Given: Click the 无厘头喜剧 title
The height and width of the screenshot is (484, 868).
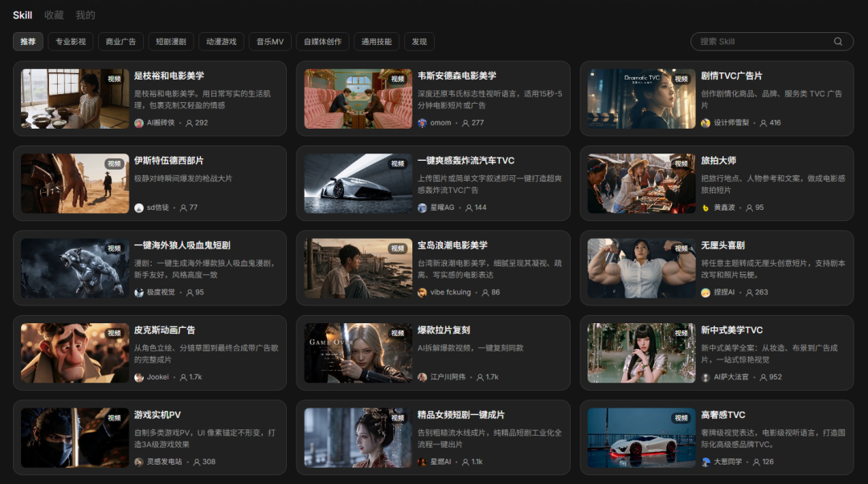Looking at the screenshot, I should 723,245.
